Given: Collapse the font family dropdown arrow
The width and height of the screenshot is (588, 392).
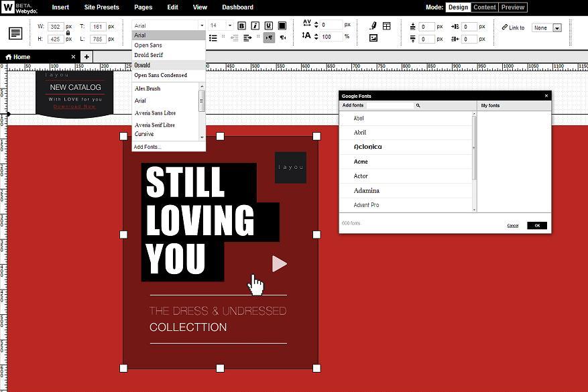Looking at the screenshot, I should (x=202, y=25).
